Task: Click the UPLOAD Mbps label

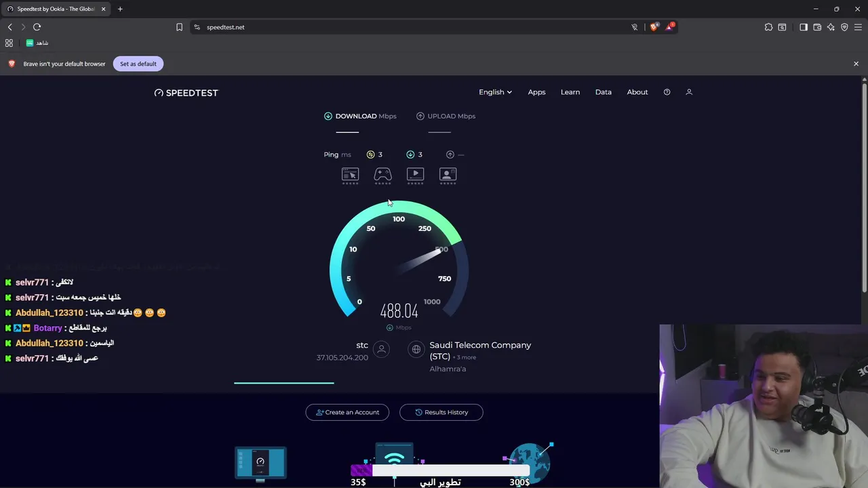Action: click(452, 116)
